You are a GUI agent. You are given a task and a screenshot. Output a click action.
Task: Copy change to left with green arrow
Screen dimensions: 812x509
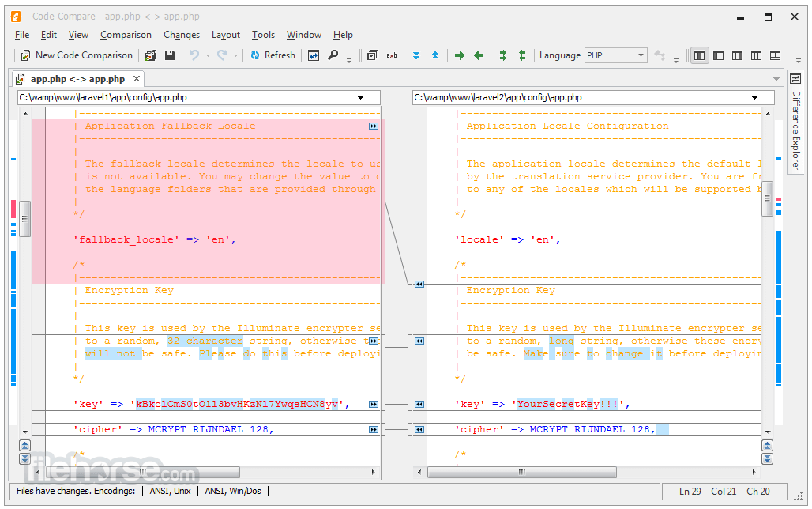point(479,55)
